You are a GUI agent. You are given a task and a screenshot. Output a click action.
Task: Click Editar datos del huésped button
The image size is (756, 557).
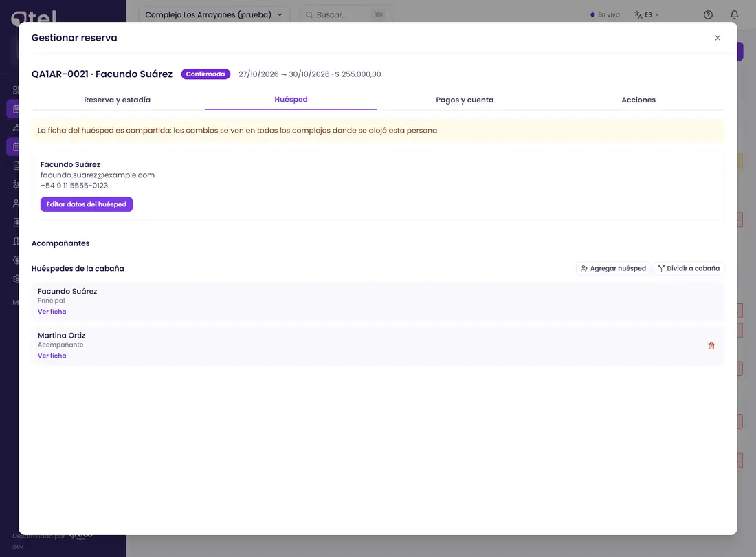pyautogui.click(x=87, y=204)
